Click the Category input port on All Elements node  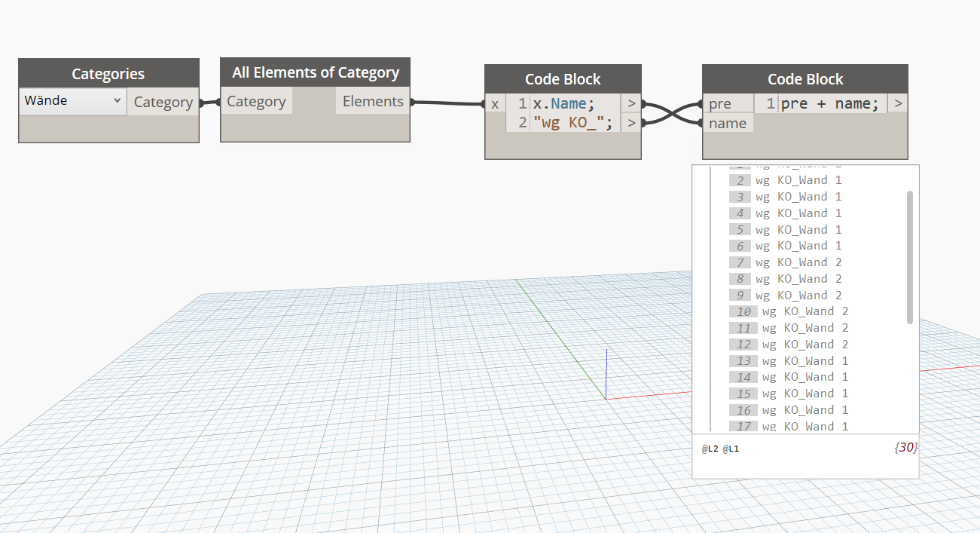[x=256, y=100]
